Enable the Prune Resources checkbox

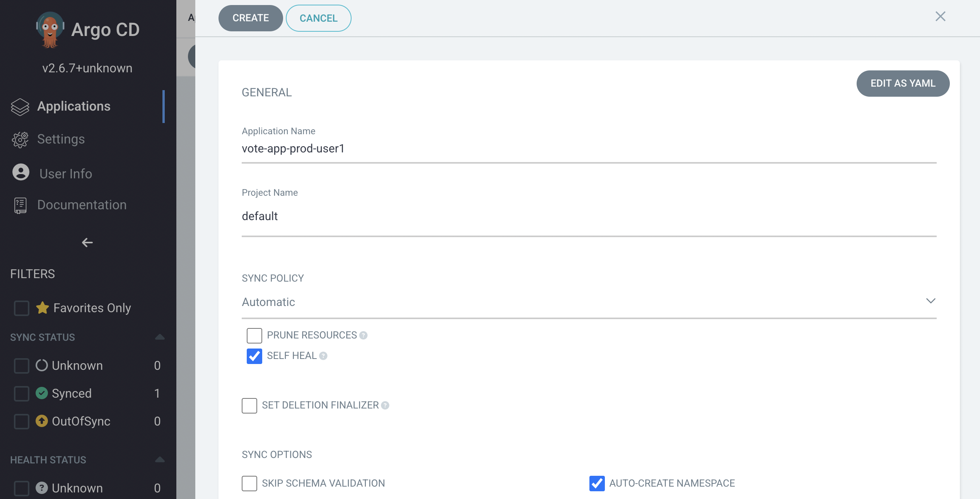(x=254, y=335)
